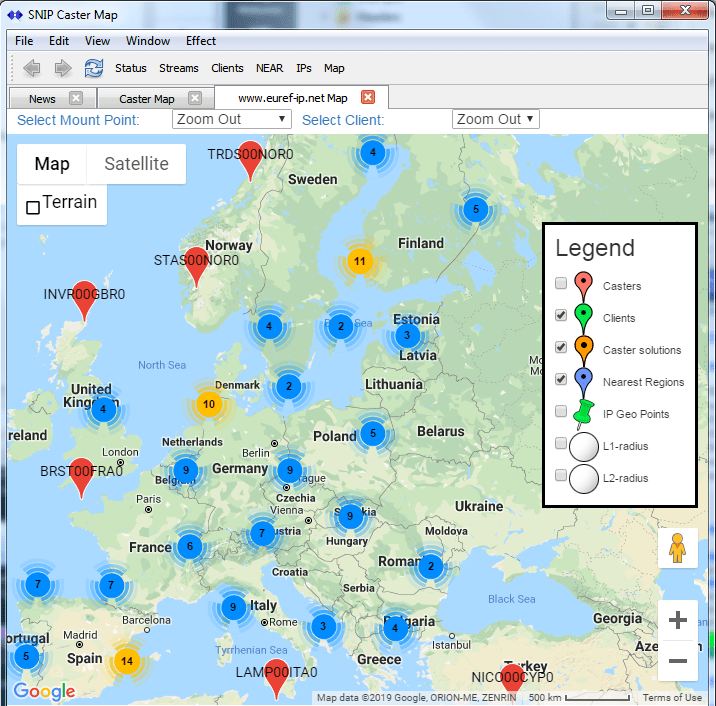Screen dimensions: 716x706
Task: Open the blue cluster 7 in Austria
Action: [x=262, y=533]
